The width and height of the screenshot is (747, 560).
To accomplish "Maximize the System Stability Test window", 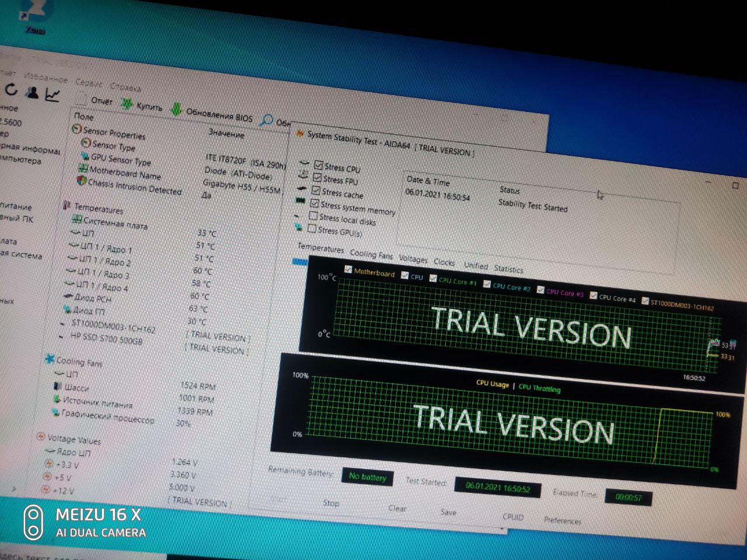I will click(735, 186).
